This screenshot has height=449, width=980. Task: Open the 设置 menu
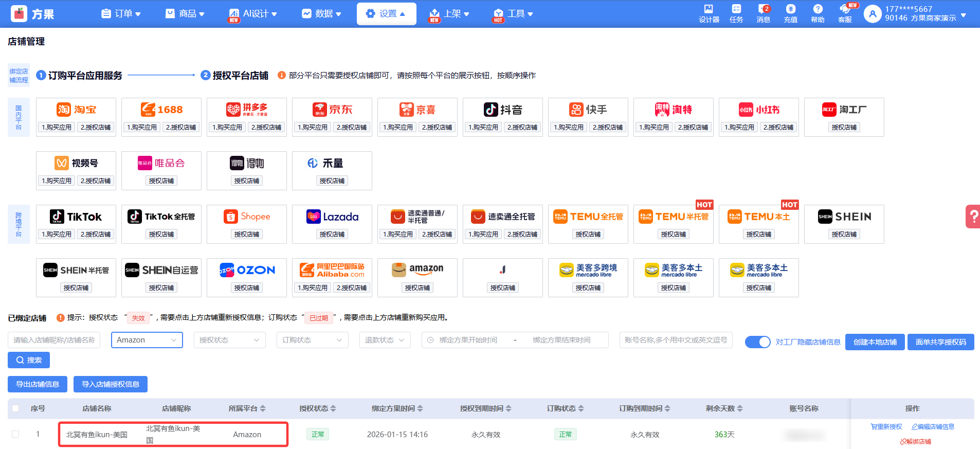[x=386, y=14]
